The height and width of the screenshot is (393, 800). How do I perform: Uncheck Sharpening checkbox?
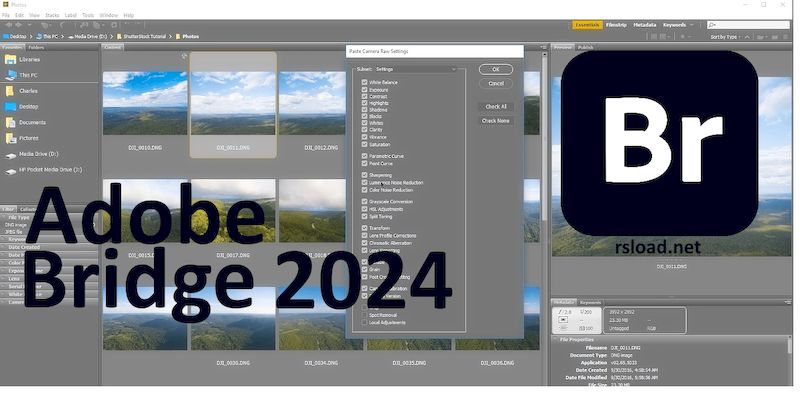click(364, 175)
